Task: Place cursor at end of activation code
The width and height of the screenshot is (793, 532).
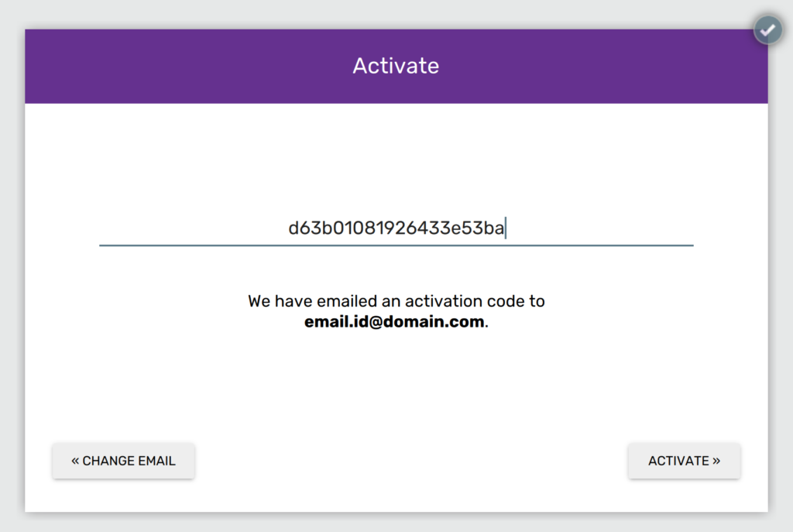Action: 506,228
